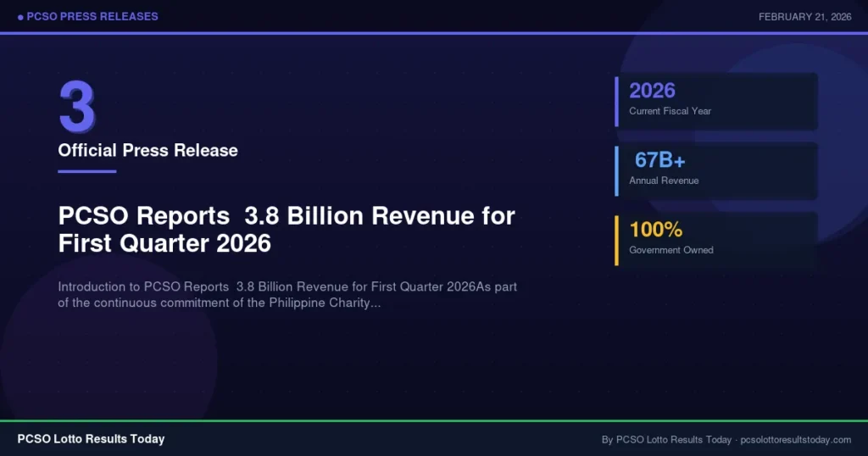868x456 pixels.
Task: Open the PCSO PRESS RELEASES header label
Action: [x=92, y=17]
